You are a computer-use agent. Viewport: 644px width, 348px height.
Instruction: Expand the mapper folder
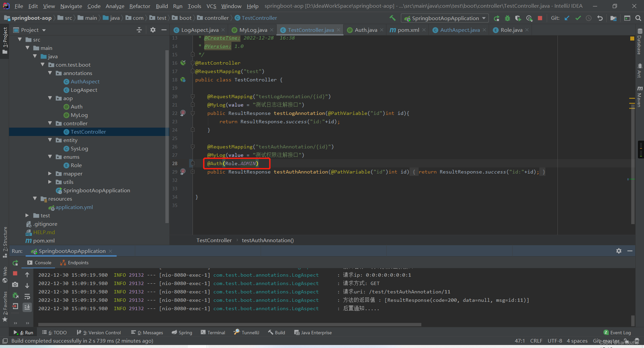(x=50, y=173)
